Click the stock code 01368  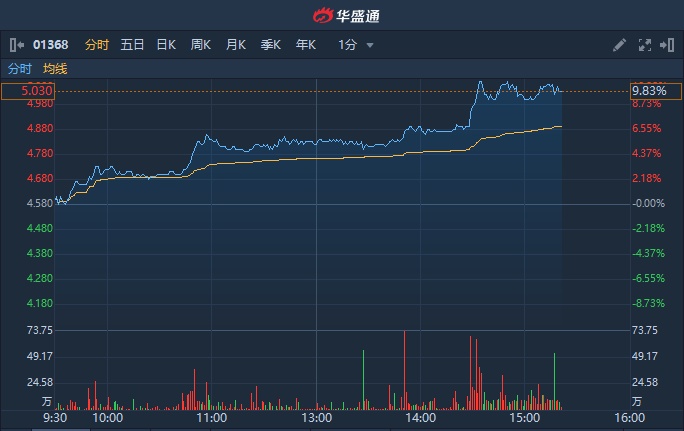tap(50, 45)
